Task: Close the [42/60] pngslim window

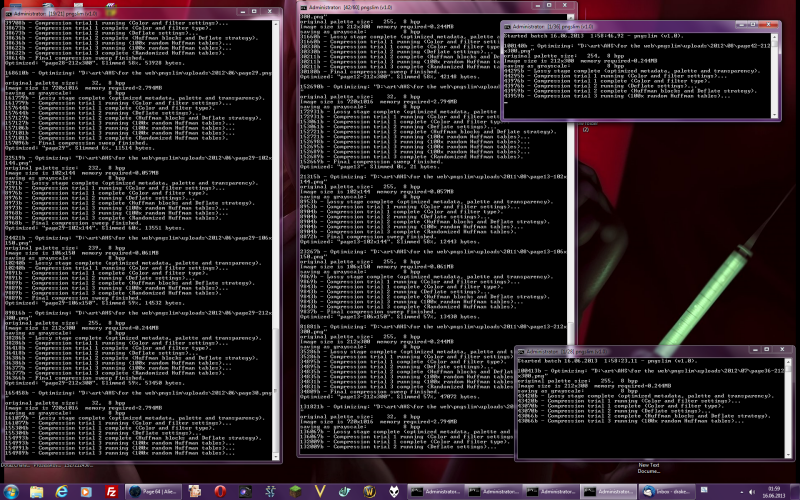Action: 565,5
